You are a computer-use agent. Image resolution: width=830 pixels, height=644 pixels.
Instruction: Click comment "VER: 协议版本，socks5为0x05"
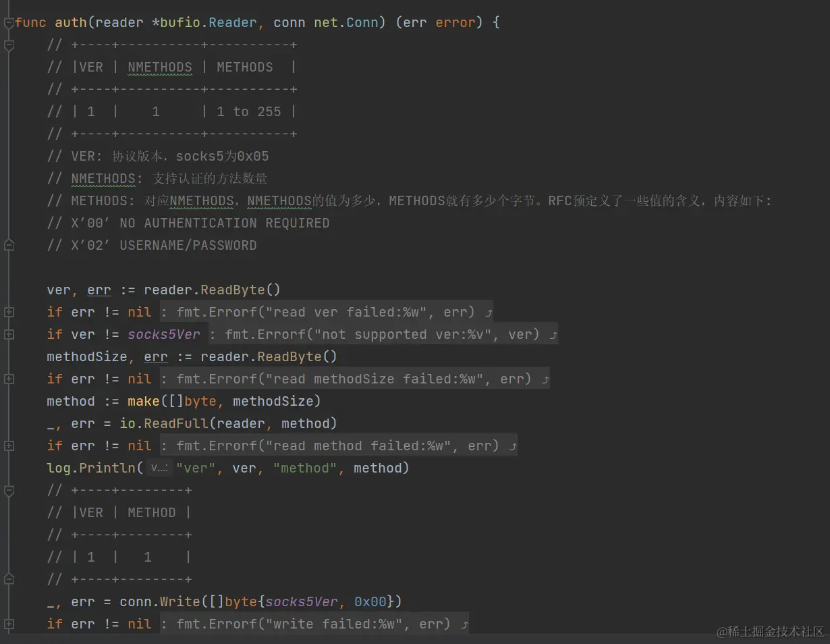[158, 156]
